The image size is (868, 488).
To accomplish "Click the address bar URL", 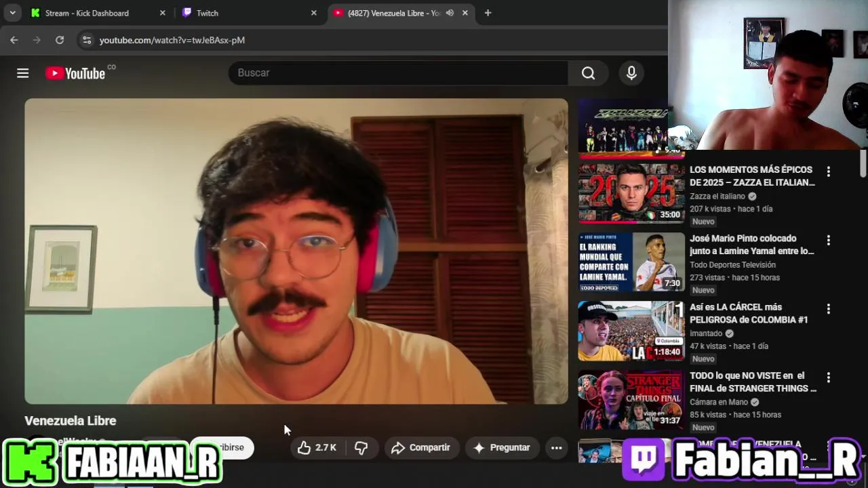I will pyautogui.click(x=172, y=40).
